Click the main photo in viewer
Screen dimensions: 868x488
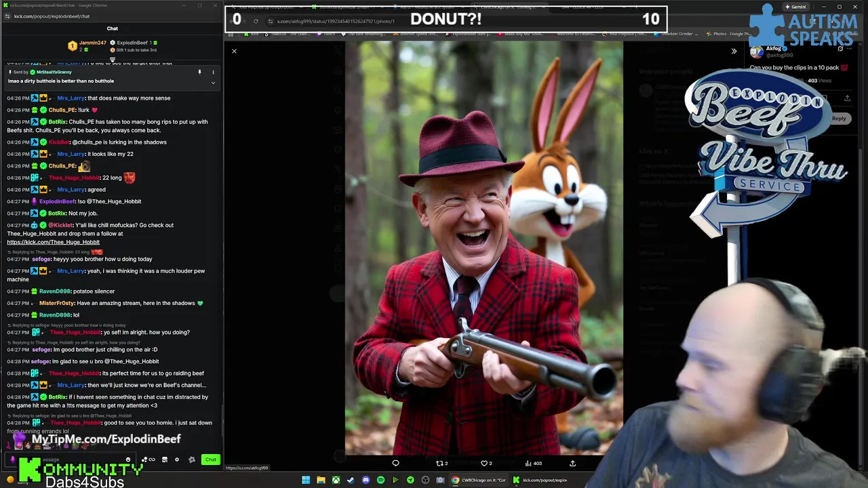point(484,248)
